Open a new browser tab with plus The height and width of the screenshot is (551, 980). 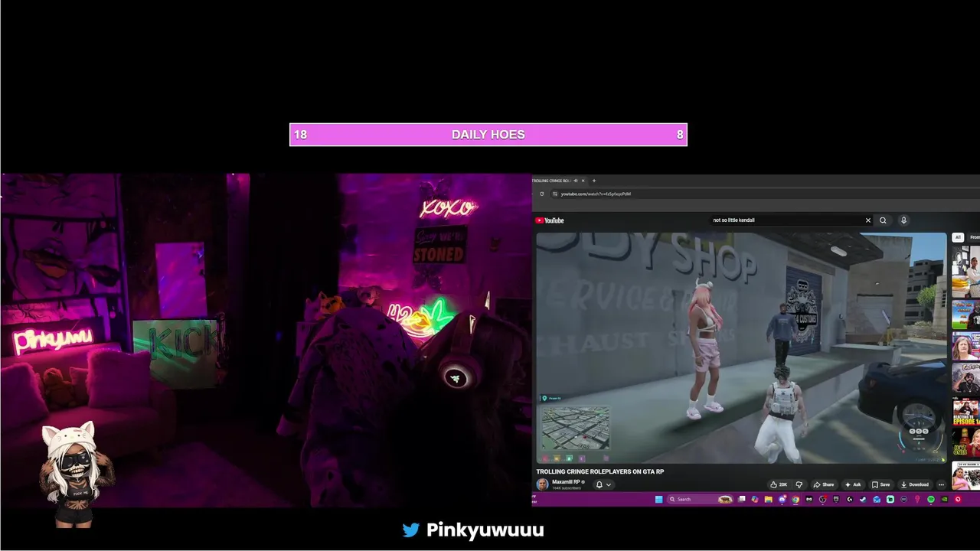(x=594, y=181)
